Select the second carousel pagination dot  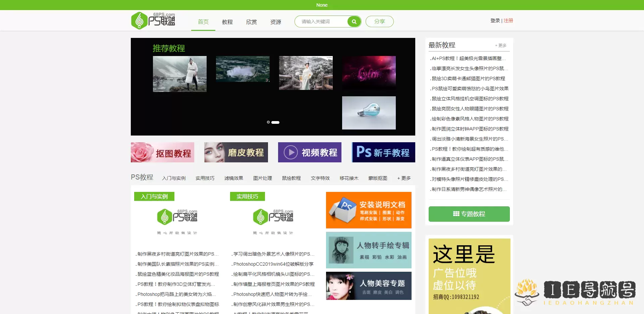[275, 122]
